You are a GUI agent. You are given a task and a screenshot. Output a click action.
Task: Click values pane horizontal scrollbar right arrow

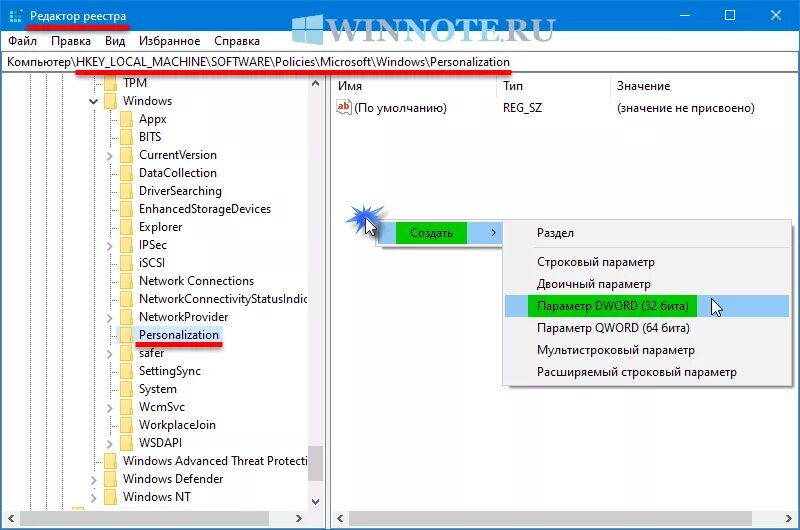(789, 519)
